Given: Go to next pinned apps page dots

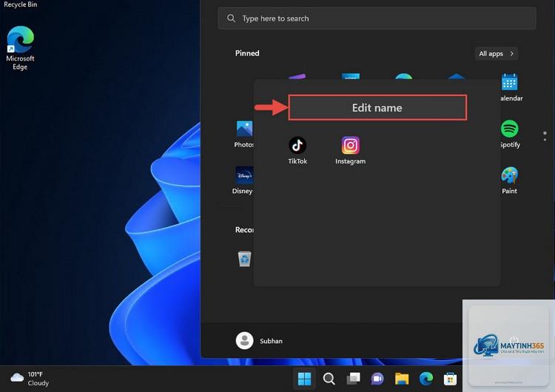Looking at the screenshot, I should tap(545, 136).
